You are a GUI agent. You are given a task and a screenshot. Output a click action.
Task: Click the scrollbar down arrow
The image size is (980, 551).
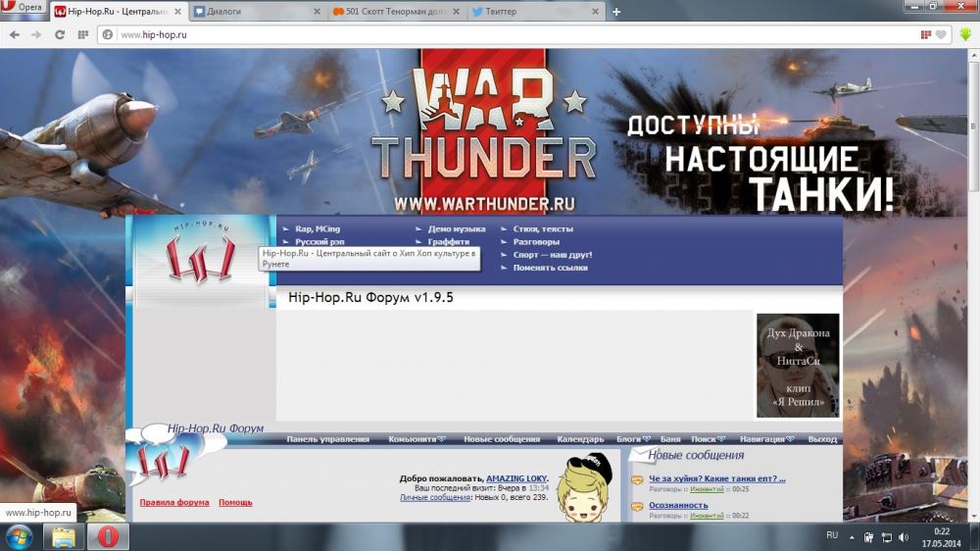click(x=973, y=517)
